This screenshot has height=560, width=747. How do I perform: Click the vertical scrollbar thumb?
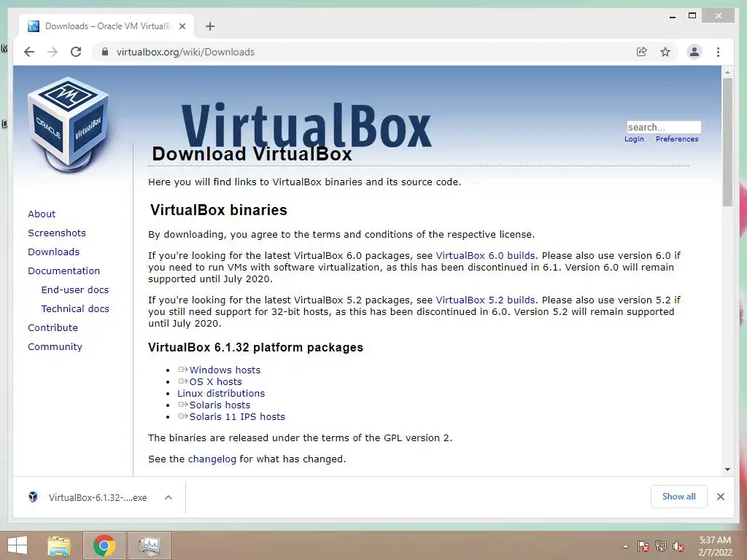coord(727,141)
